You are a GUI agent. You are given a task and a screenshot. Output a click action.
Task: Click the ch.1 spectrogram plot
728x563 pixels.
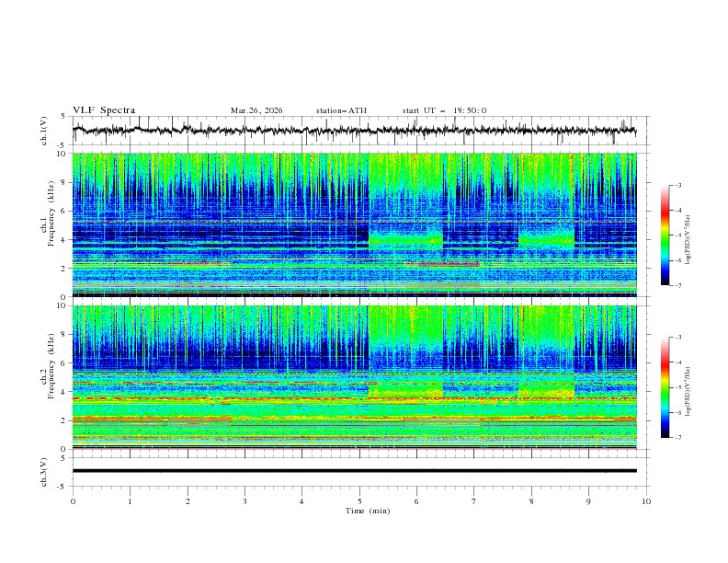click(354, 224)
